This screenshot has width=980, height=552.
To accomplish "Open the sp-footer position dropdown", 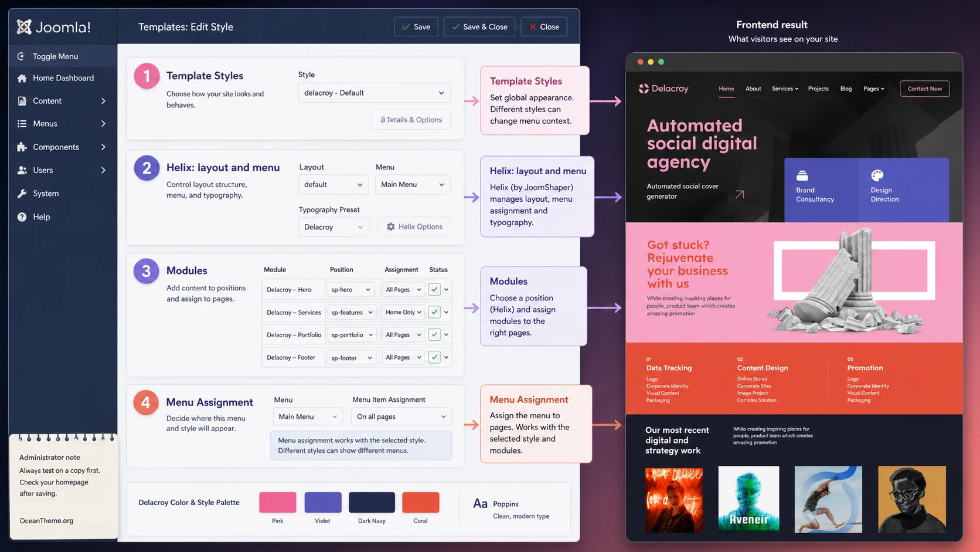I will point(351,357).
